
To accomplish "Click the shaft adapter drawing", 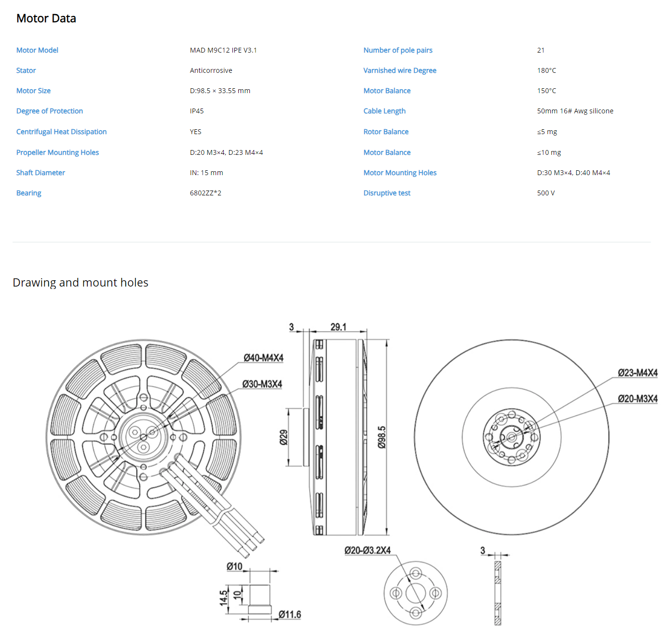I will click(259, 600).
